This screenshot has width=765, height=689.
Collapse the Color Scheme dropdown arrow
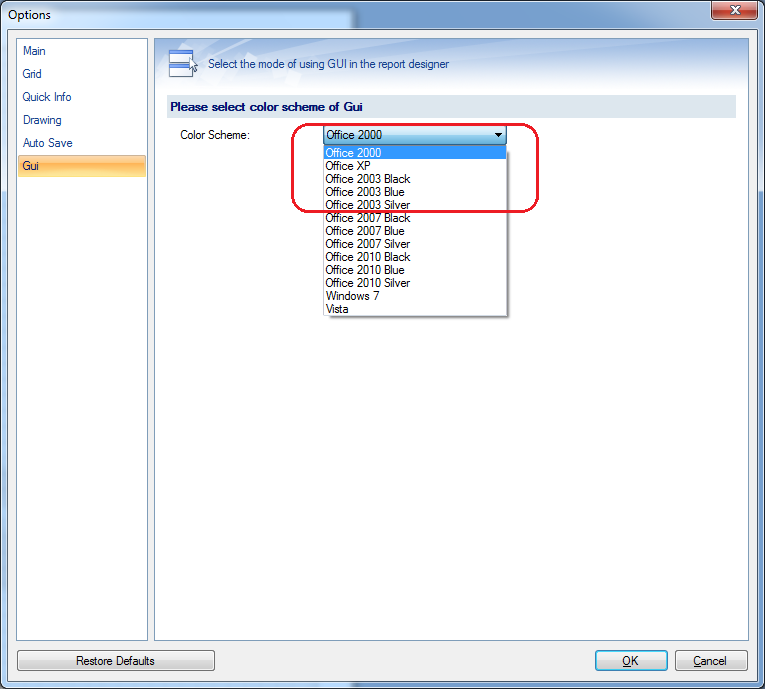[x=498, y=135]
